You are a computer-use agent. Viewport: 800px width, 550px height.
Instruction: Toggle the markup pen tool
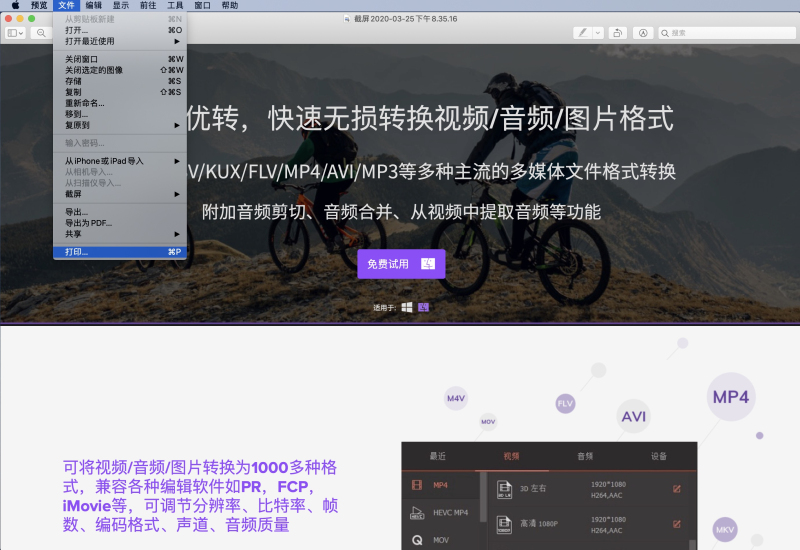[582, 33]
